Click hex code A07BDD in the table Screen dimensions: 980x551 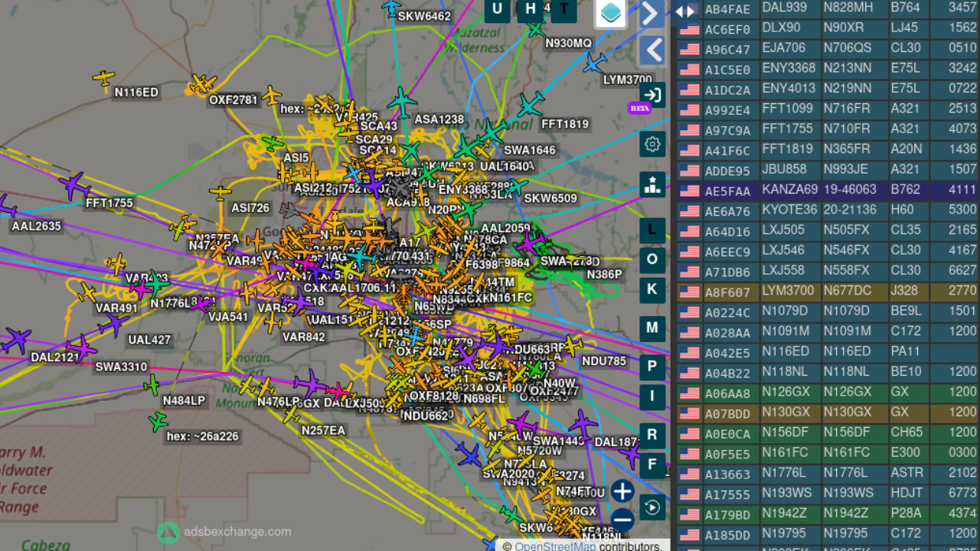727,413
